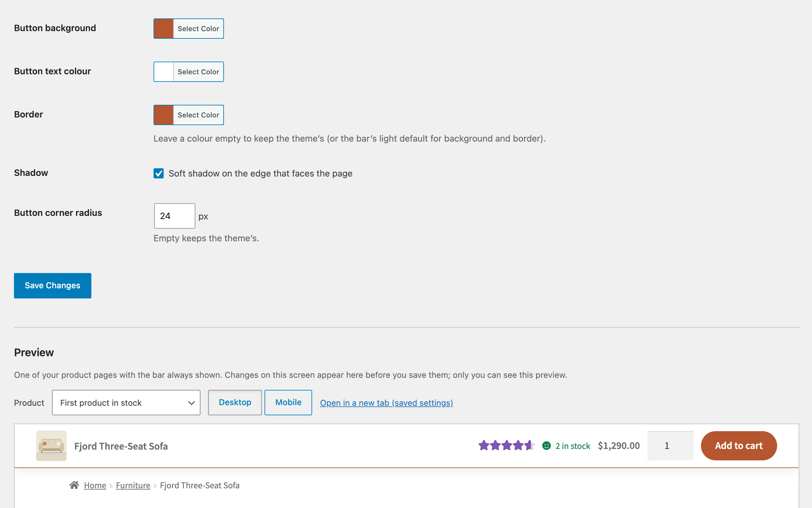The height and width of the screenshot is (508, 812).
Task: Follow the Furniture breadcrumb link
Action: (x=133, y=485)
